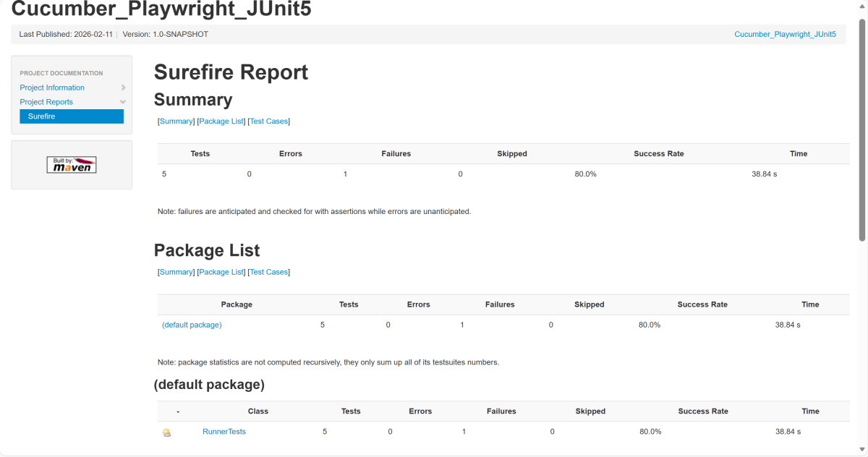Click the Surefire Report main heading
The image size is (868, 457).
[231, 72]
